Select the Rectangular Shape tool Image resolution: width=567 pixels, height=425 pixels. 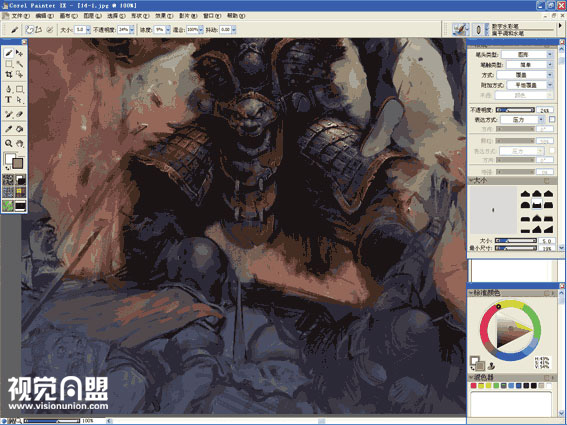pyautogui.click(x=19, y=89)
